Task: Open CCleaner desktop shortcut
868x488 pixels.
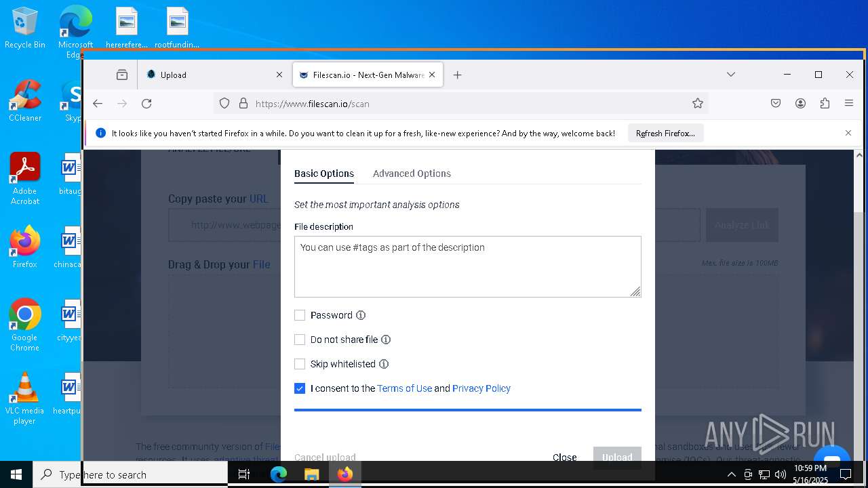Action: (25, 101)
